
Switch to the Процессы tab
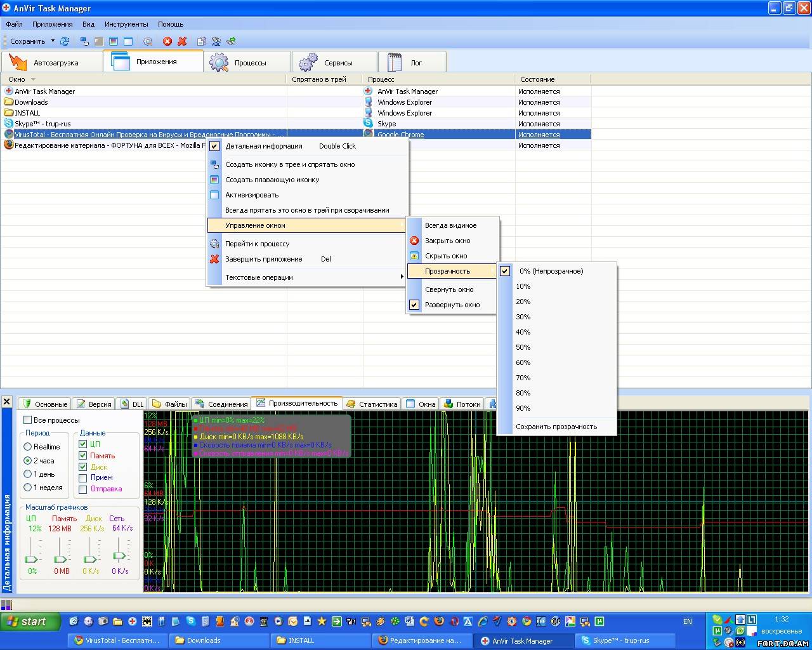click(247, 62)
